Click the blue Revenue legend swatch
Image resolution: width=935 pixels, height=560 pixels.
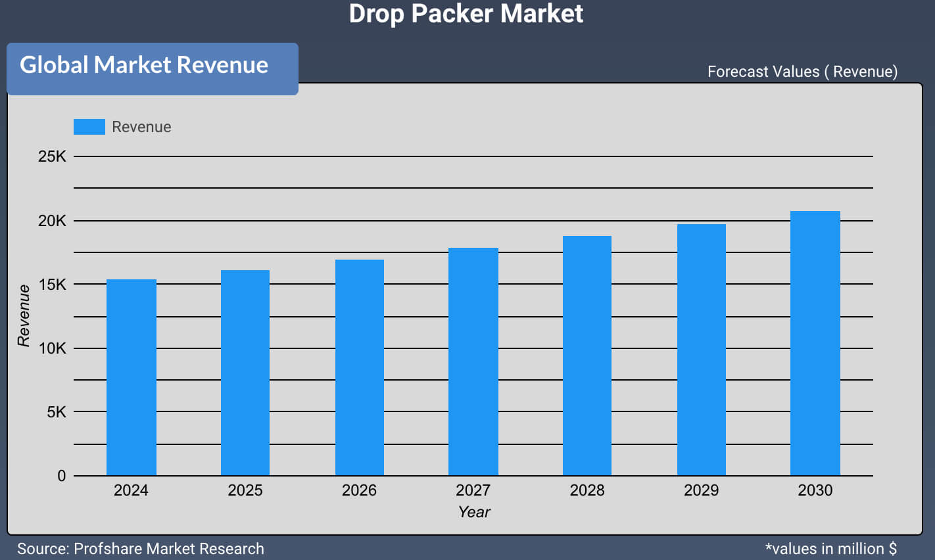click(89, 127)
